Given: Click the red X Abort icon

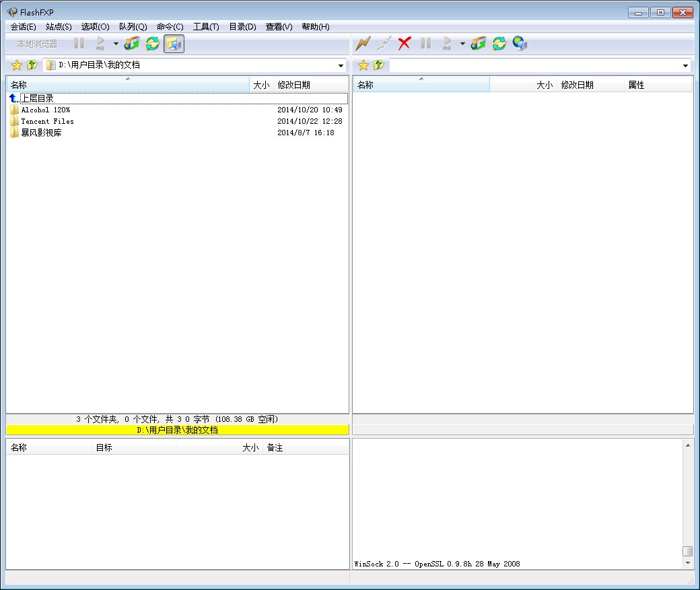Looking at the screenshot, I should coord(405,43).
